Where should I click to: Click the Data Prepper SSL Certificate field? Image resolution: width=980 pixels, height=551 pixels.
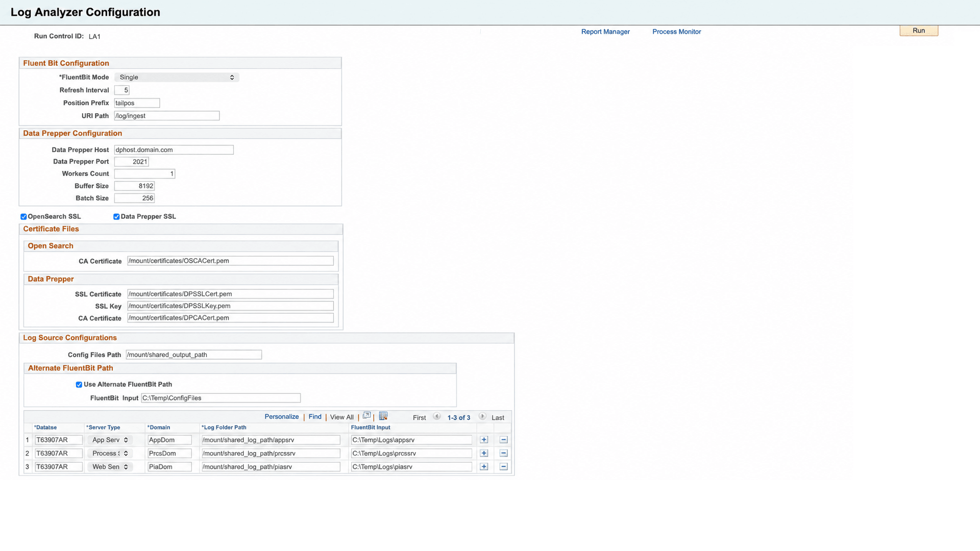point(230,294)
